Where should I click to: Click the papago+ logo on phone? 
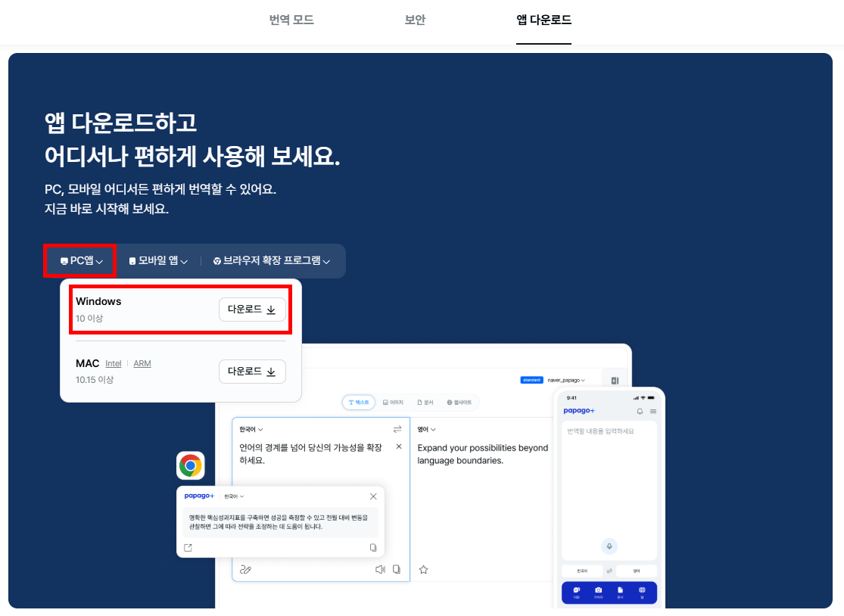579,411
